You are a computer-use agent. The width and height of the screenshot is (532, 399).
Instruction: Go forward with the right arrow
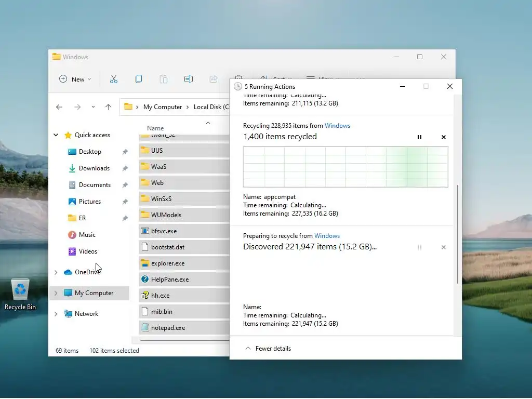pos(77,107)
